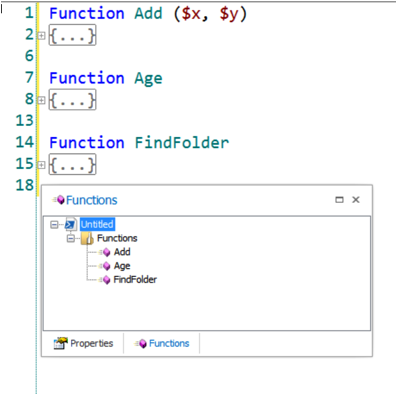Select the Age function in tree
The width and height of the screenshot is (397, 395).
point(122,266)
